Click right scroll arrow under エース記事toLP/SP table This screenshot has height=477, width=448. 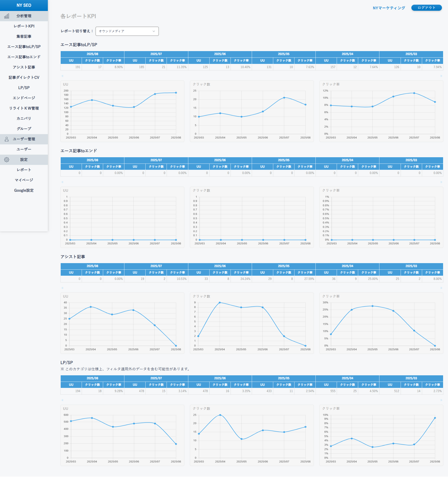(441, 76)
